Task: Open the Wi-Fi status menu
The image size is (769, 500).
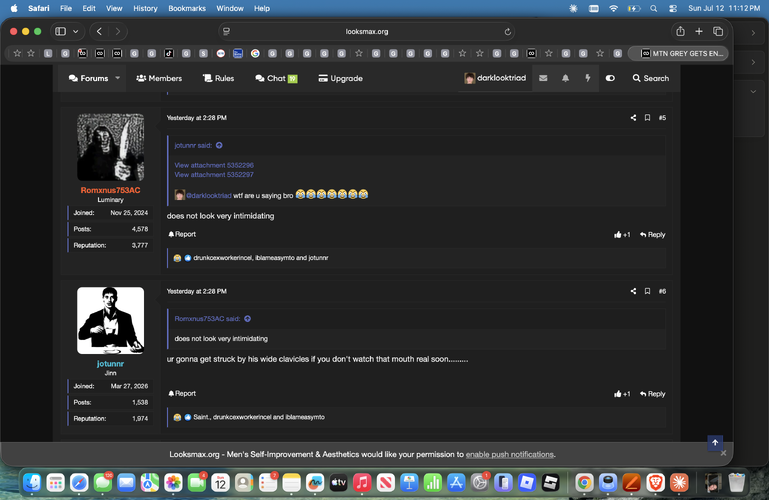Action: coord(614,8)
